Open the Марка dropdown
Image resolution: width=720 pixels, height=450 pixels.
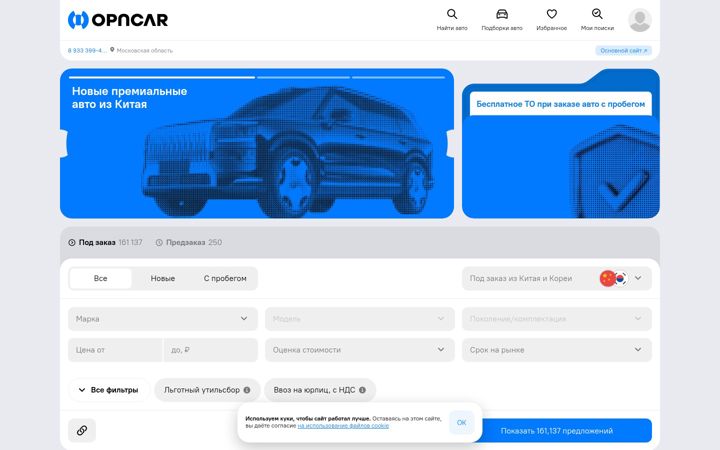pyautogui.click(x=163, y=319)
